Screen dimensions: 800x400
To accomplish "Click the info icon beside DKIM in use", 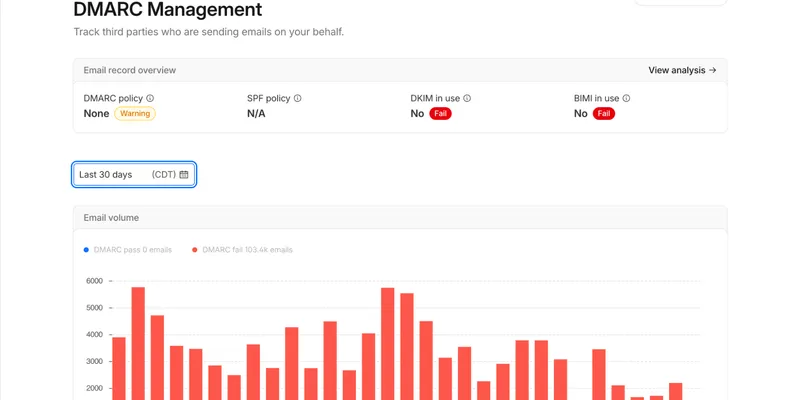I will tap(467, 98).
